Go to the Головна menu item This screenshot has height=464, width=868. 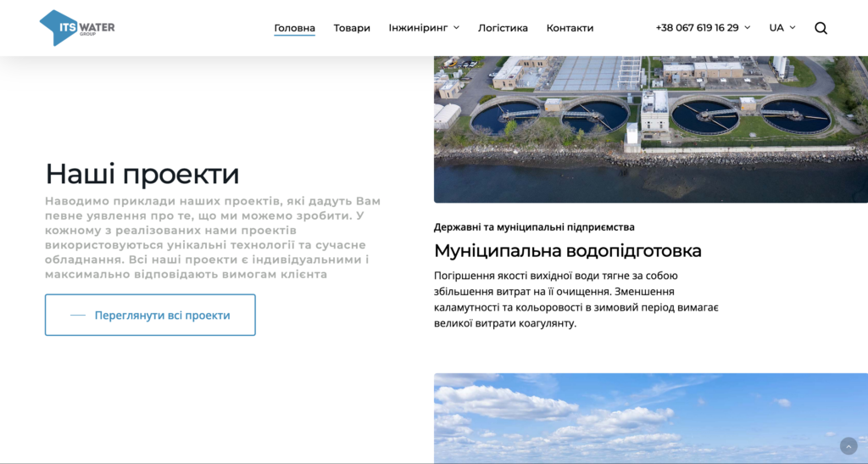click(294, 28)
